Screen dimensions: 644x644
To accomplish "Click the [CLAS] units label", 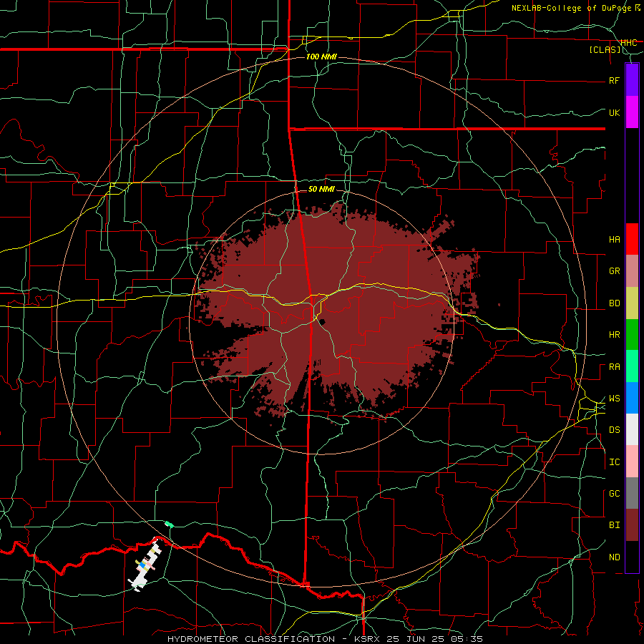I will pos(605,50).
